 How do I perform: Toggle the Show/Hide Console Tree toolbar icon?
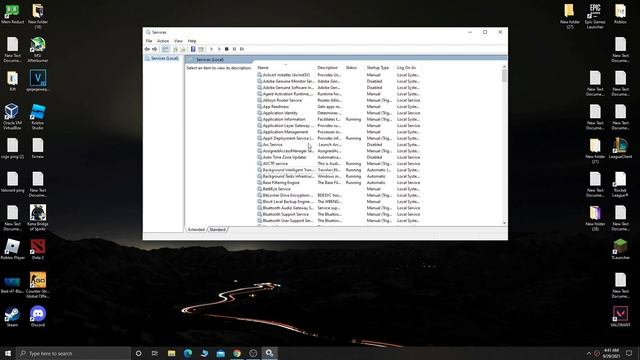pos(165,49)
